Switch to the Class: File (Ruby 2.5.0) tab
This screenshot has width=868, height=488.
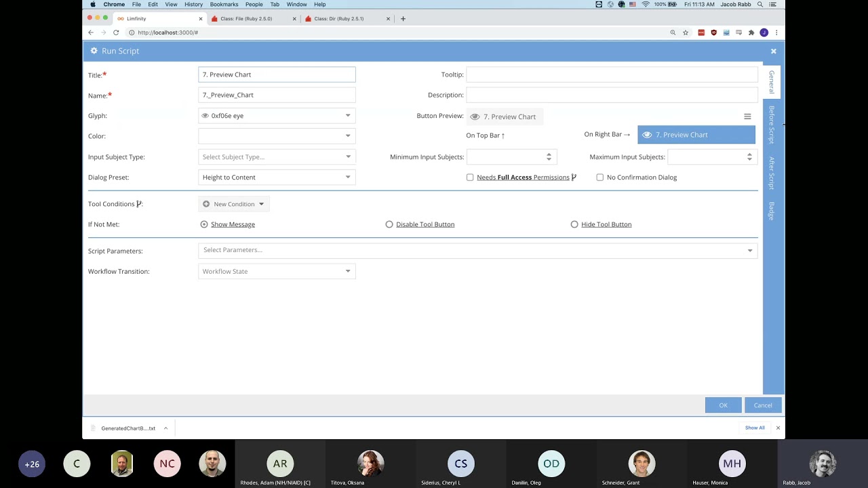tap(252, 19)
